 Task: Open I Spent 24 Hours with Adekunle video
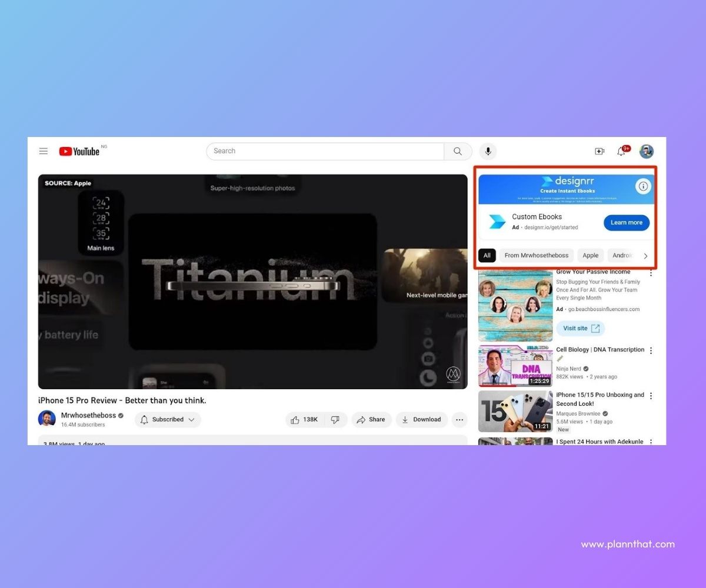pyautogui.click(x=600, y=442)
